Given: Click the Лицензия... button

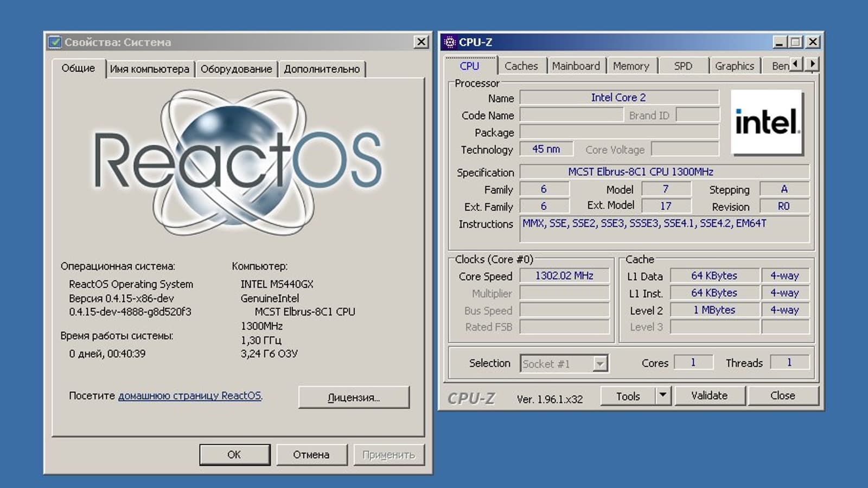Looking at the screenshot, I should pos(354,397).
